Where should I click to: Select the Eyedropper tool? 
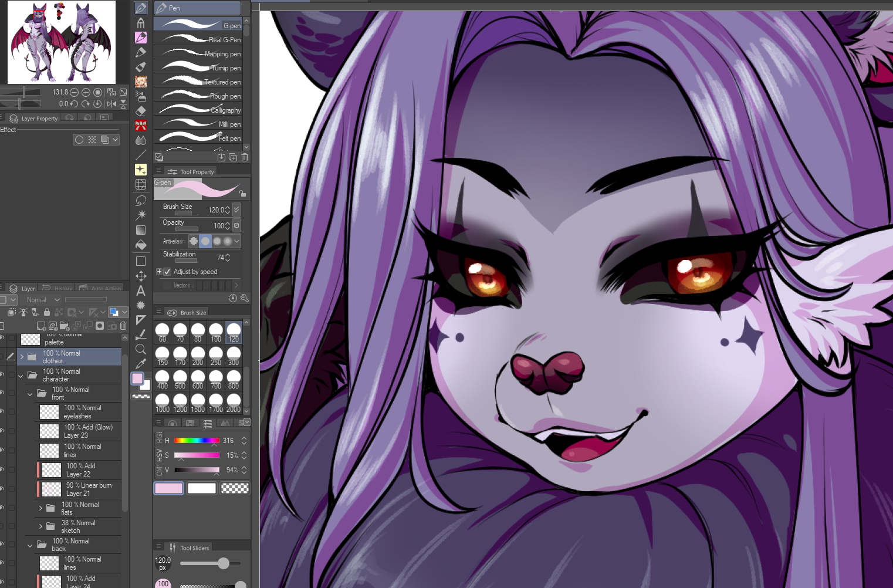(x=141, y=364)
